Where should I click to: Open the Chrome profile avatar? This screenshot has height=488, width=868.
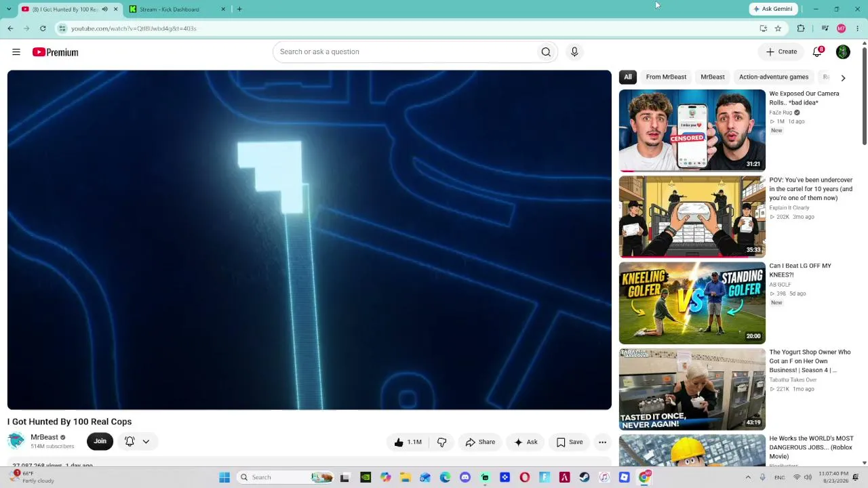(842, 28)
